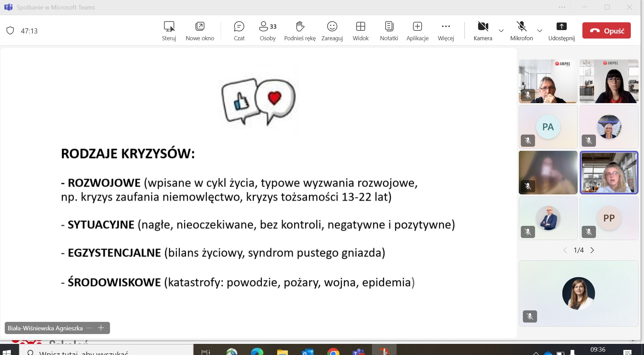Zoom in shared content with plus button
The height and width of the screenshot is (355, 644).
(x=101, y=328)
